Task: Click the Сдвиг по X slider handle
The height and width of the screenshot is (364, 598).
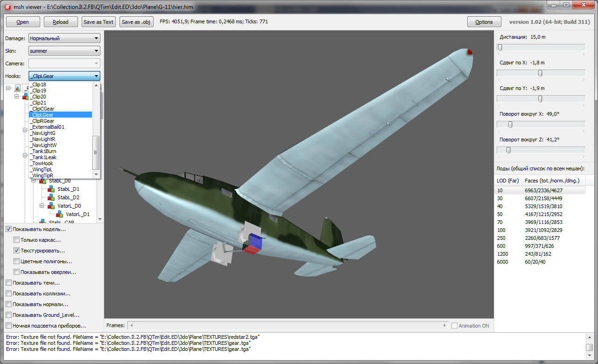Action: 540,73
